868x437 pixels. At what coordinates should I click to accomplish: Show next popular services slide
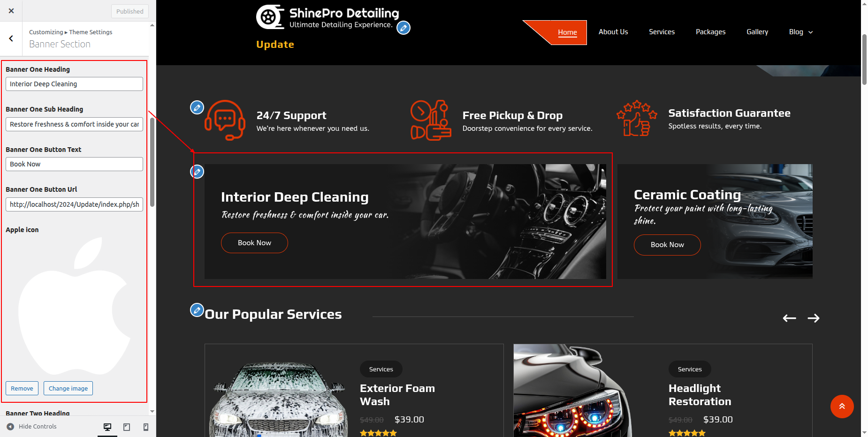pos(814,318)
